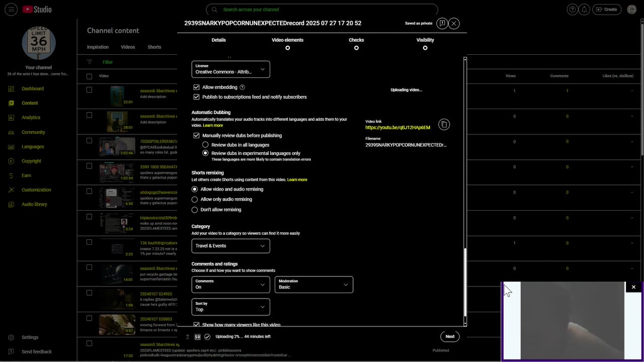Click Next button in upload dialog
Image resolution: width=644 pixels, height=362 pixels.
click(450, 337)
